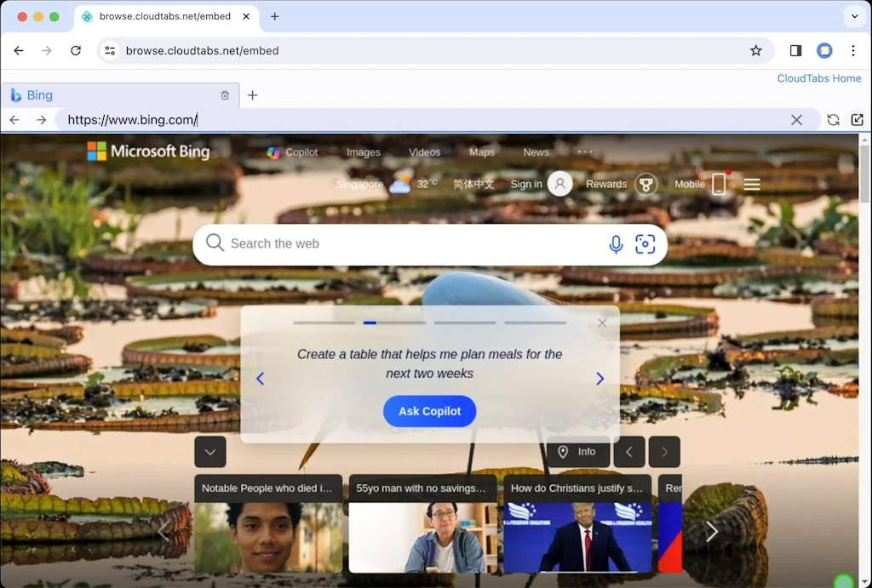Refresh the embedded CloudTabs page
The height and width of the screenshot is (588, 872).
833,120
